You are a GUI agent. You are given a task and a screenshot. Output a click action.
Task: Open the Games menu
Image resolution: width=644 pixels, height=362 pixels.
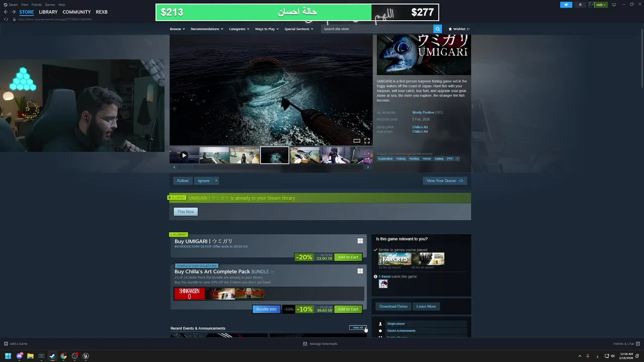click(x=50, y=5)
